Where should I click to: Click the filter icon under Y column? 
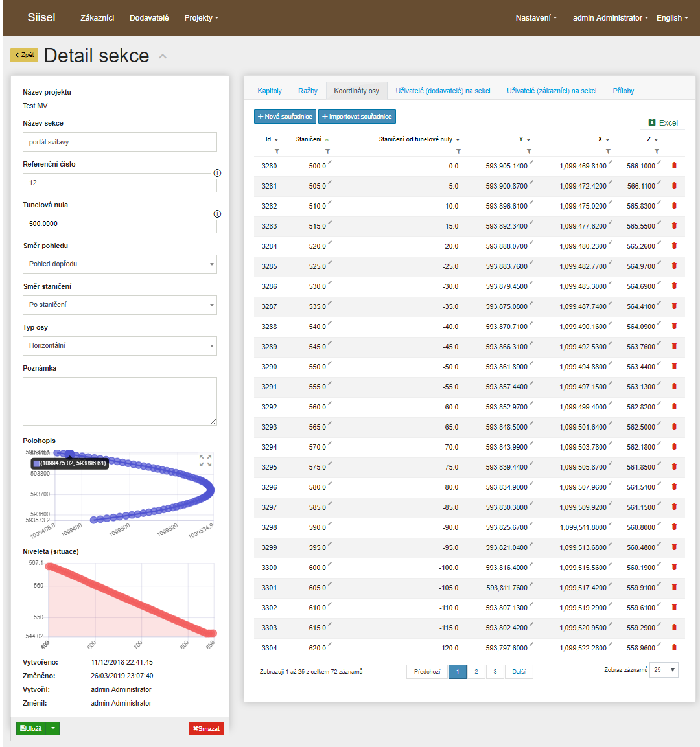coord(529,152)
